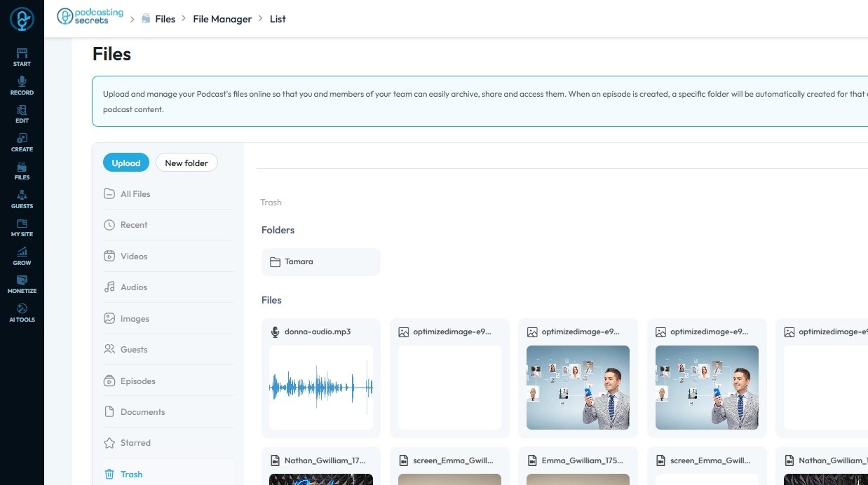Open the donna-audio.mp3 waveform thumbnail
The image size is (868, 485).
coord(321,387)
